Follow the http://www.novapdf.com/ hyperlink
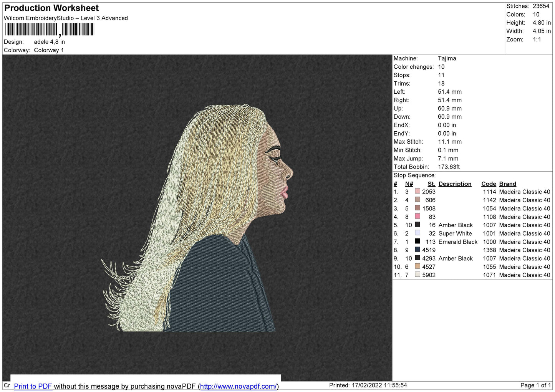Screen dimensions: 555x392 pyautogui.click(x=238, y=386)
